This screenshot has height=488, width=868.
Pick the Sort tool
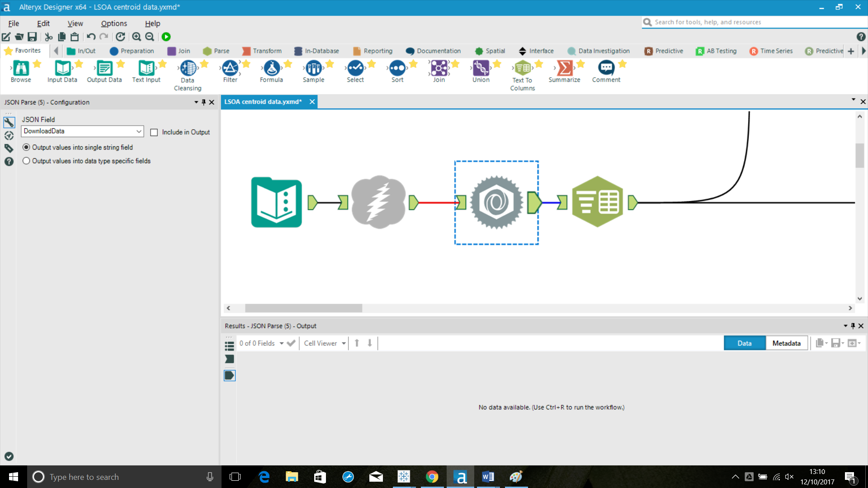(x=397, y=71)
